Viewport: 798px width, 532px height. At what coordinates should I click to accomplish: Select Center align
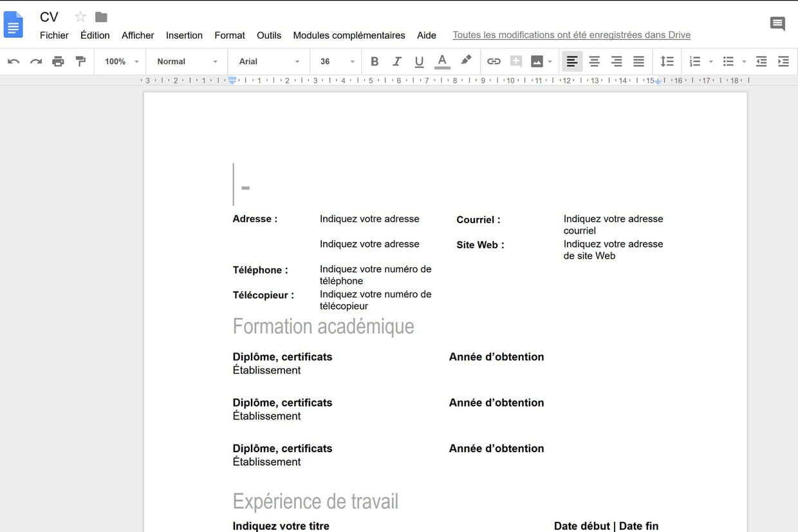[x=594, y=62]
